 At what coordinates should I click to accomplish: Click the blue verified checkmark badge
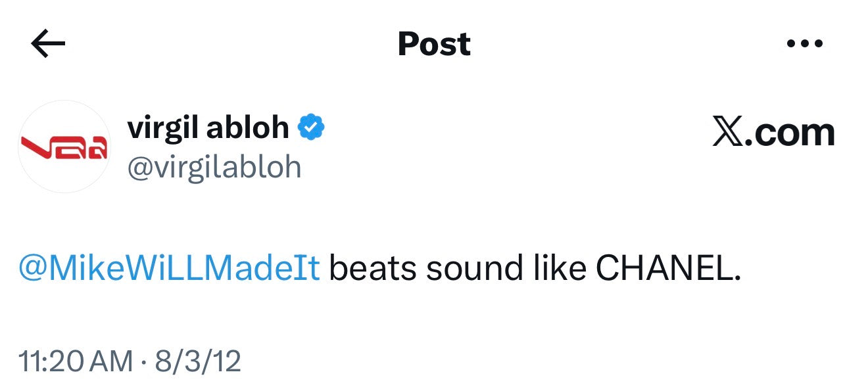(x=312, y=127)
